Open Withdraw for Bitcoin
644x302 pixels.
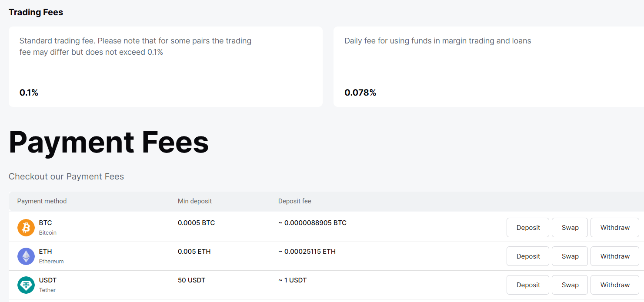click(614, 227)
